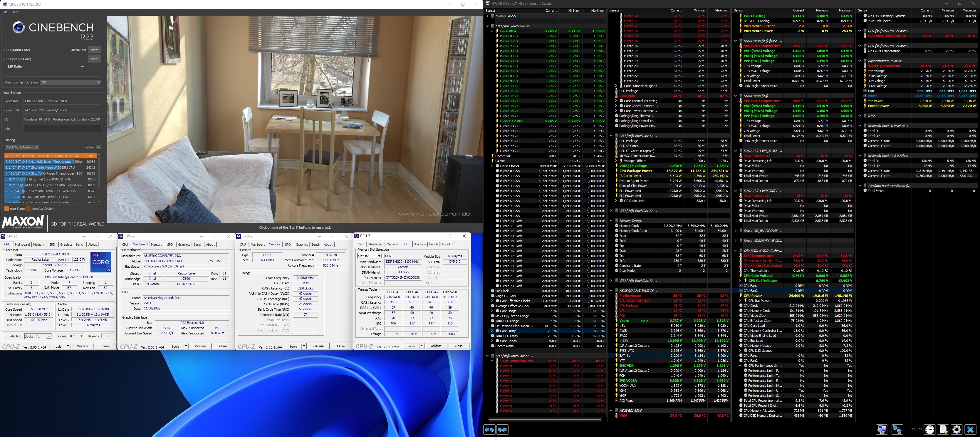Select Graphics tab in Mainboard CPU-Z window

pos(184,245)
